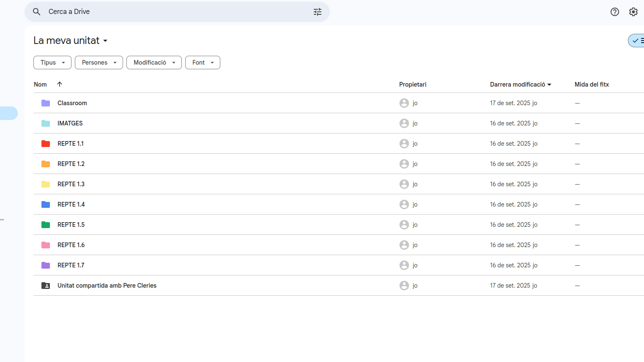
Task: Click the search magnifier icon
Action: (x=37, y=12)
